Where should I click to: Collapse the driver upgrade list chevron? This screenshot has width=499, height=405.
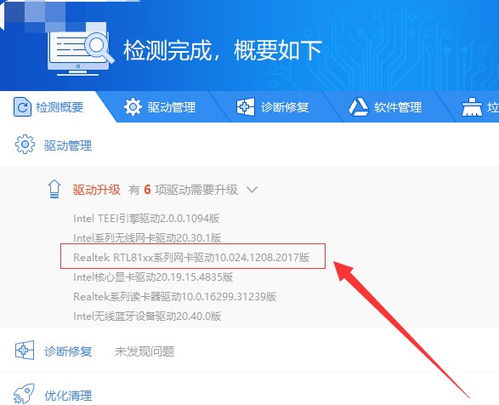pyautogui.click(x=252, y=190)
